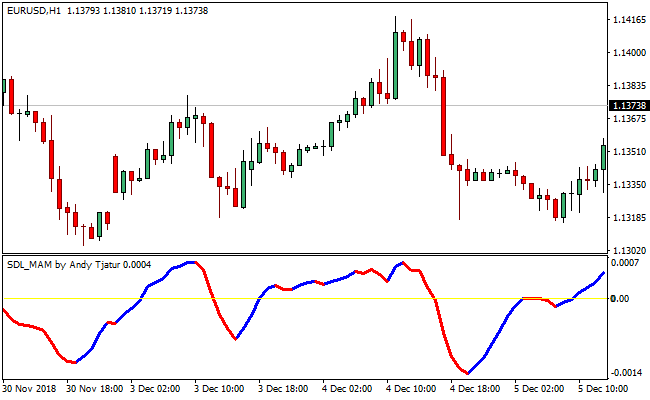The width and height of the screenshot is (650, 400).
Task: Click the 1.14165 price axis label
Action: coord(629,19)
